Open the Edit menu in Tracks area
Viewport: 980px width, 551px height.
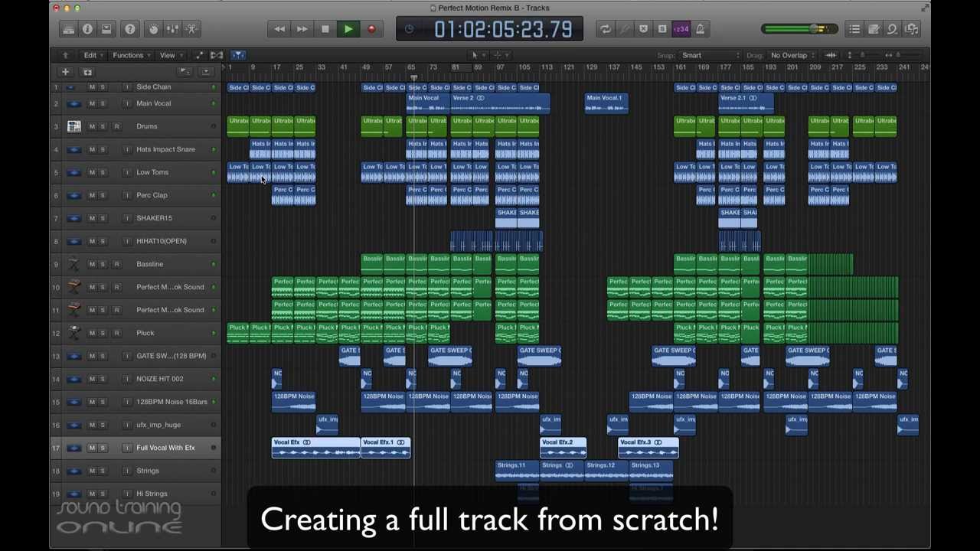pyautogui.click(x=93, y=55)
